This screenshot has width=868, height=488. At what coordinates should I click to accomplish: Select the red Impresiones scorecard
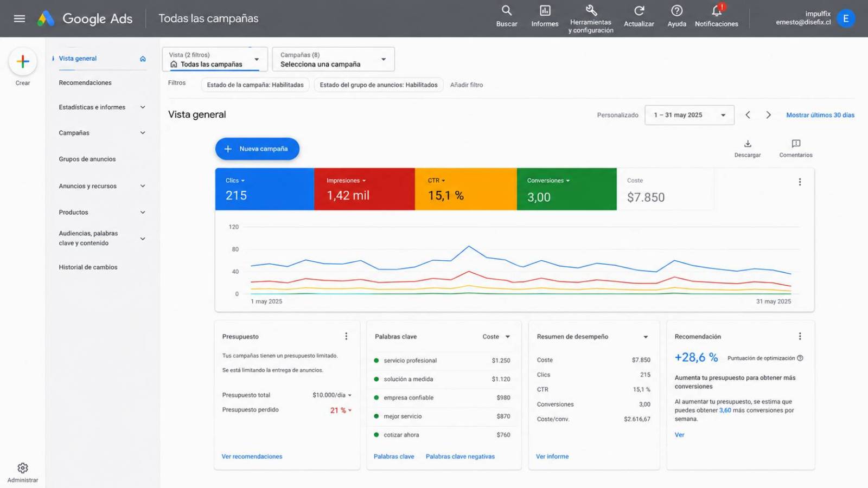365,189
